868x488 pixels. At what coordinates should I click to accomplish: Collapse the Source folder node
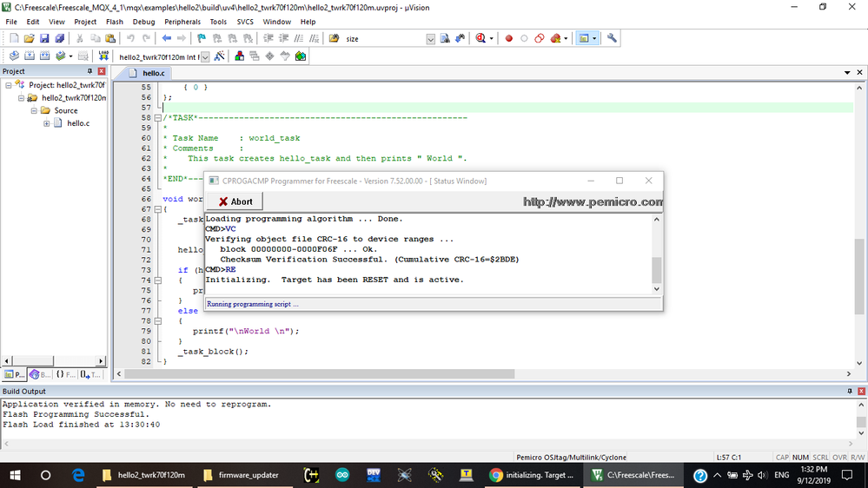(34, 110)
